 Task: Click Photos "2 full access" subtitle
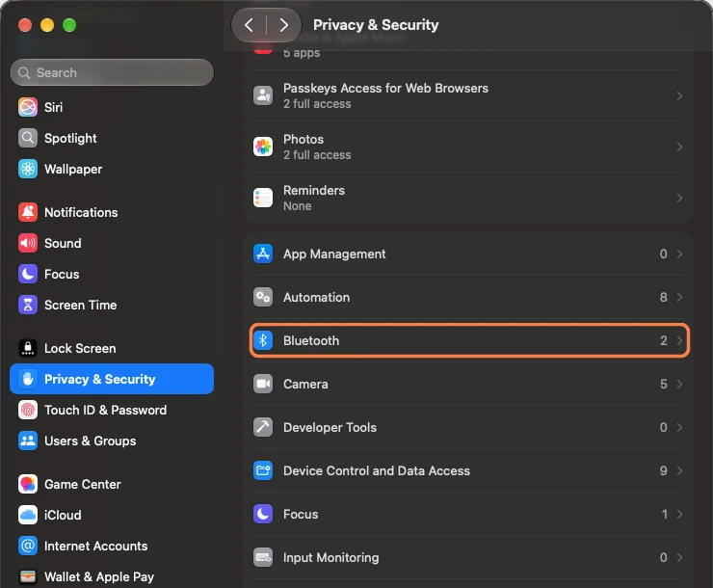point(317,155)
